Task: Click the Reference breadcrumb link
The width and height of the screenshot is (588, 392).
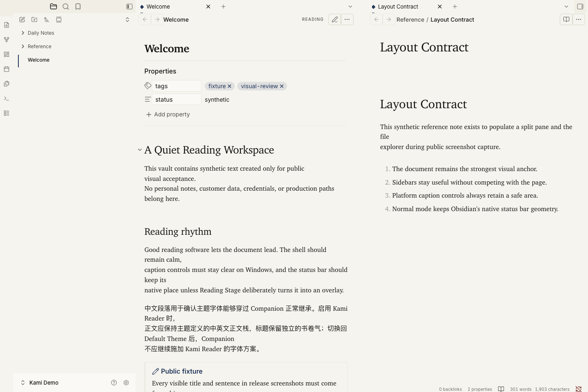Action: coord(410,20)
